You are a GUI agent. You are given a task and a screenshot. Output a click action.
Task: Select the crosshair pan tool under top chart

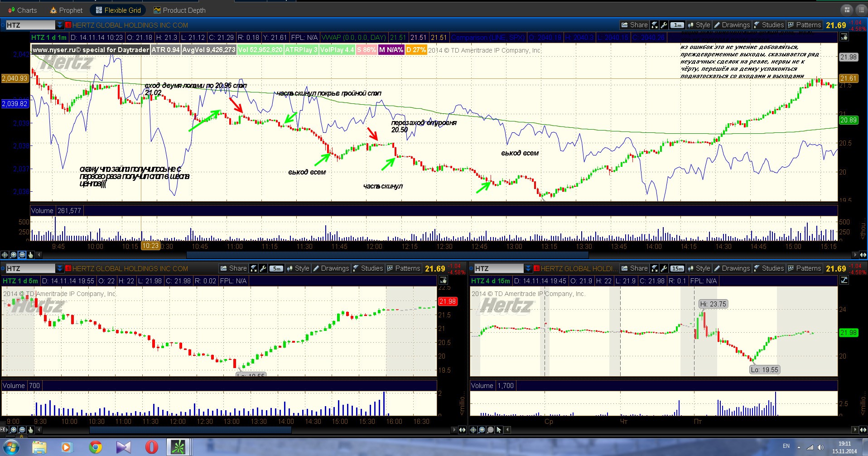pos(5,255)
